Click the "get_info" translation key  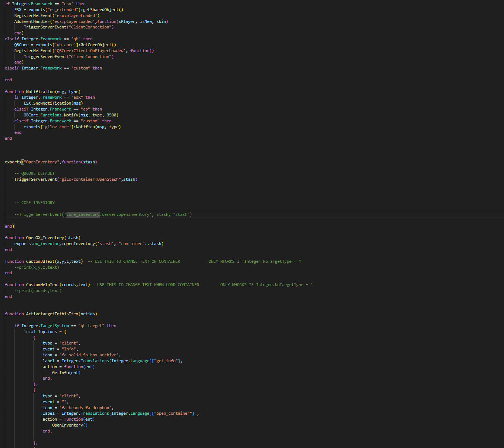(x=167, y=361)
